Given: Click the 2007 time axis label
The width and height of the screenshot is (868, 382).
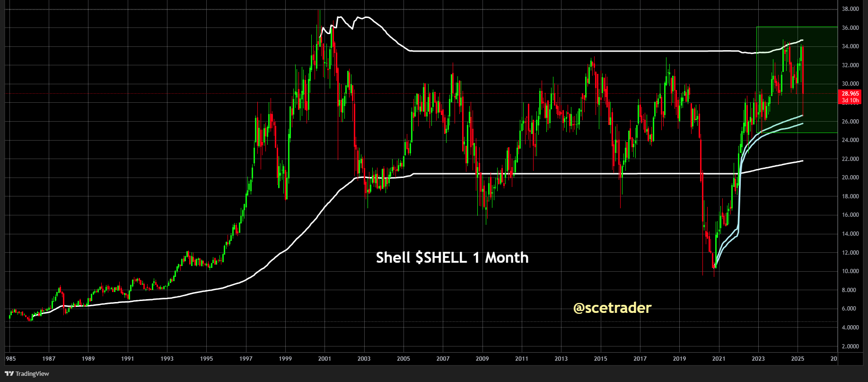Looking at the screenshot, I should point(443,359).
